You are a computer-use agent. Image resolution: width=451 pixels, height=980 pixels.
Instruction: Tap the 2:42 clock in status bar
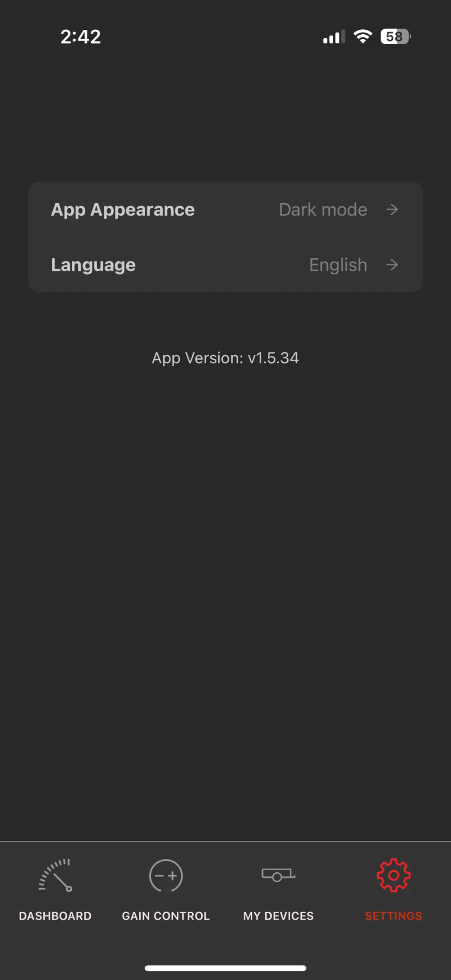click(81, 37)
